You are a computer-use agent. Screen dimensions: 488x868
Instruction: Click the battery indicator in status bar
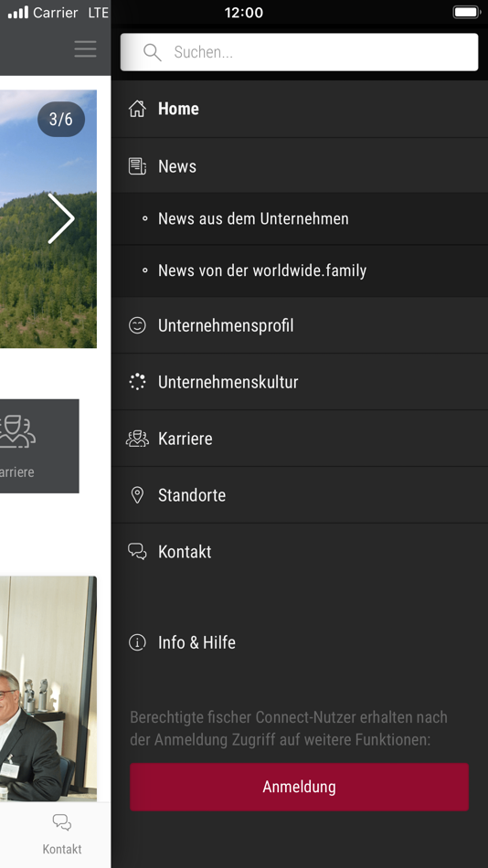pyautogui.click(x=466, y=12)
